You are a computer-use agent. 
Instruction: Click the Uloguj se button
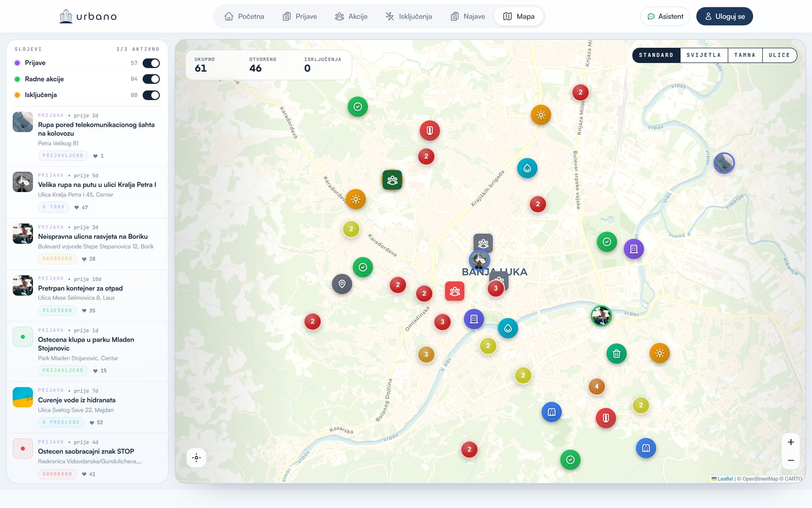[x=724, y=16]
